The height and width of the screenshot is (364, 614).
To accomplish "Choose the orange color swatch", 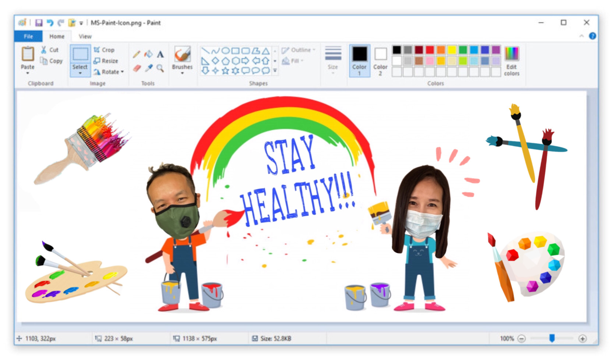I will coord(441,50).
